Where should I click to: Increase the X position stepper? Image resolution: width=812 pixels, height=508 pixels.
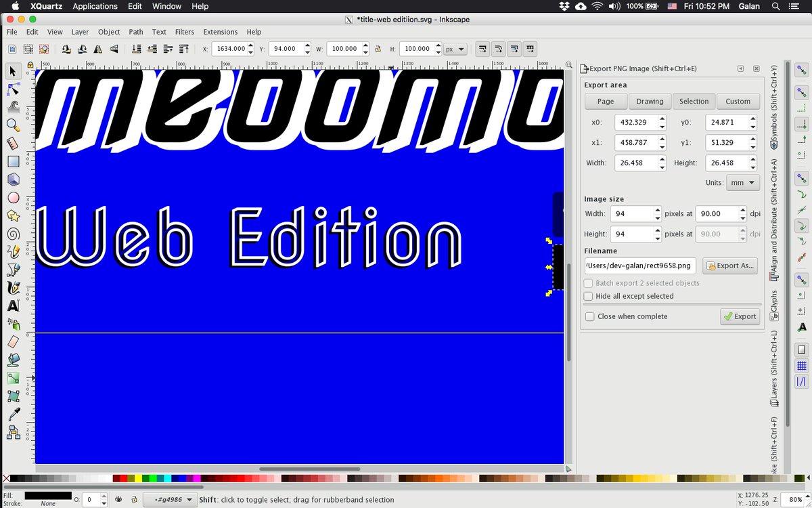pos(251,45)
